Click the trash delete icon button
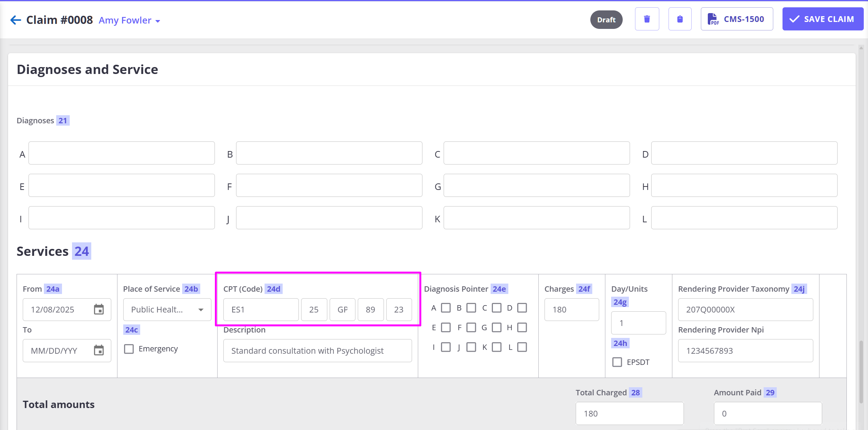The image size is (868, 430). pos(647,19)
